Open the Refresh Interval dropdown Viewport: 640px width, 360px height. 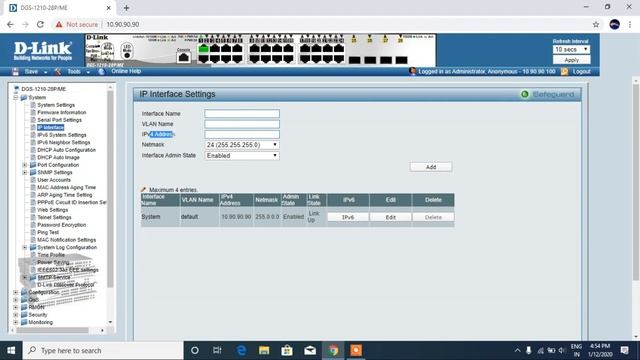click(571, 49)
